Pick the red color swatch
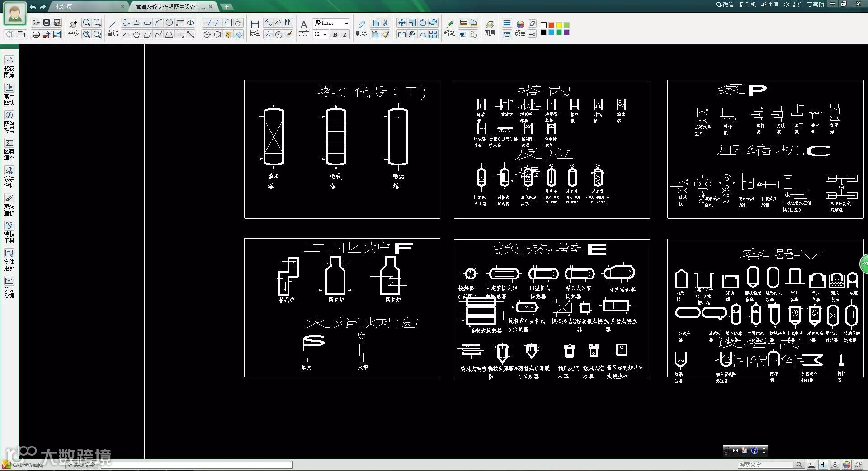This screenshot has width=868, height=471. (x=551, y=25)
